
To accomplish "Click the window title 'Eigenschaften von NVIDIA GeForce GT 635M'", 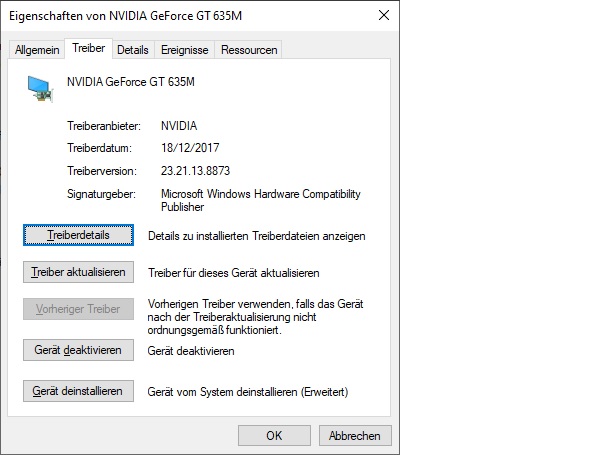I will 125,16.
